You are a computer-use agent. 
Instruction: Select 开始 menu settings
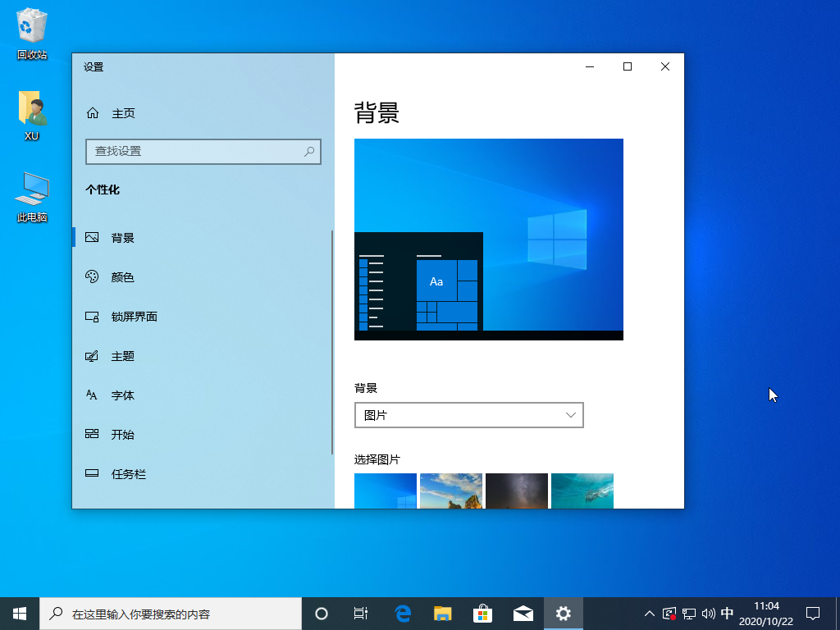pyautogui.click(x=122, y=434)
